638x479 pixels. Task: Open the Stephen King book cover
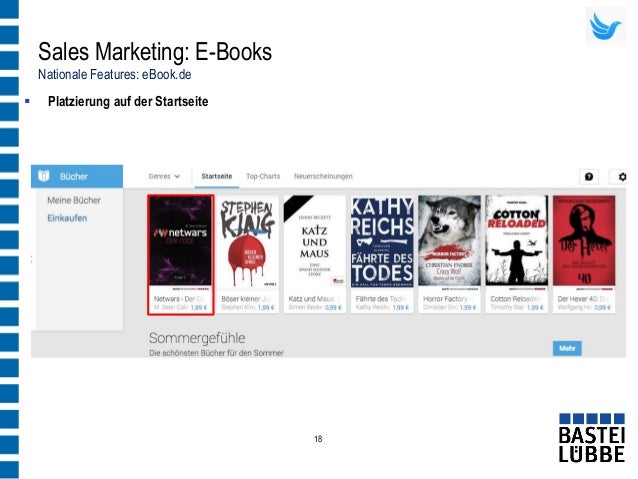pos(247,241)
